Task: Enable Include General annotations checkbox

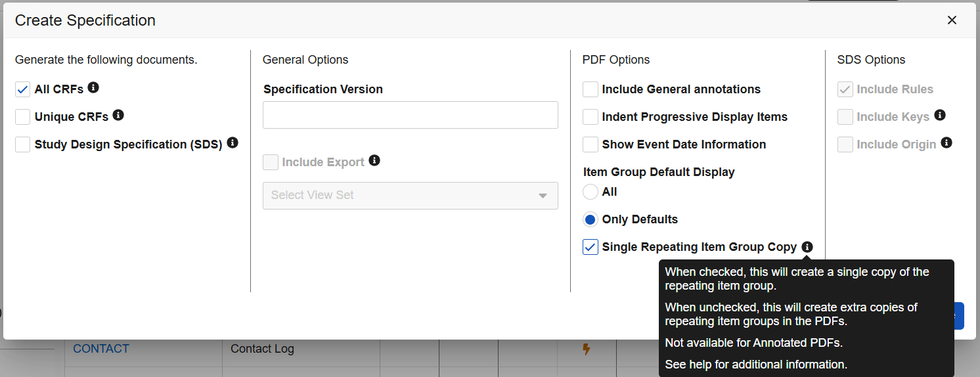Action: pyautogui.click(x=590, y=89)
